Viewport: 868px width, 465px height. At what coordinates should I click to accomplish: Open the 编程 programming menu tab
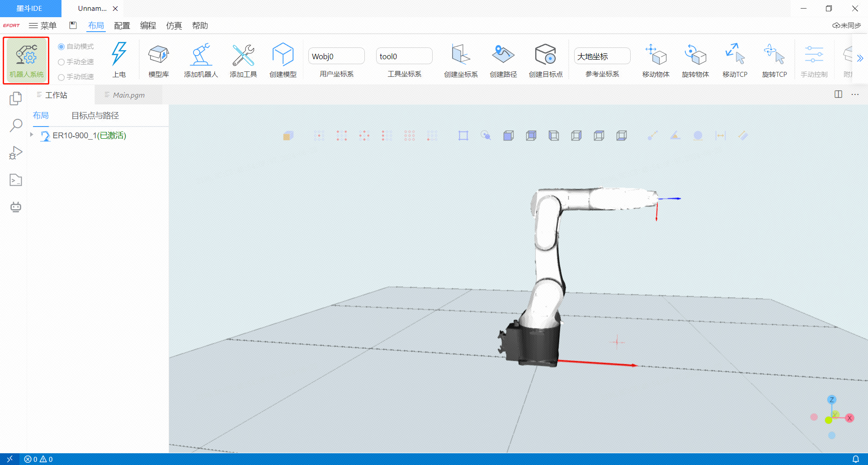pyautogui.click(x=148, y=26)
